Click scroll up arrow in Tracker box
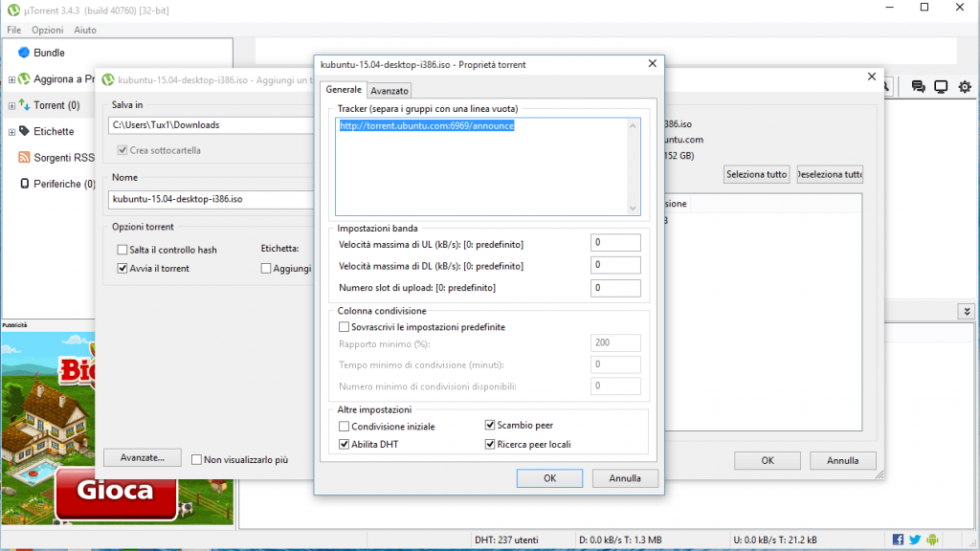The image size is (980, 551). 633,125
